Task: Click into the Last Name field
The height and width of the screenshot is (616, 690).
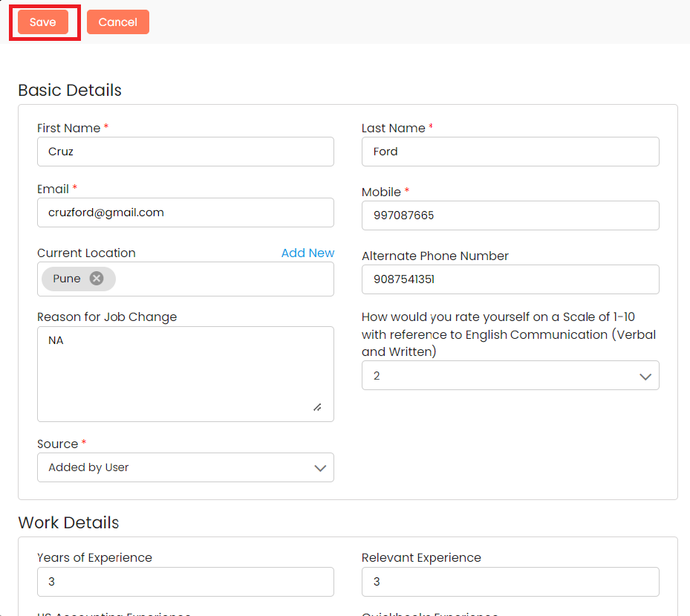Action: (510, 152)
